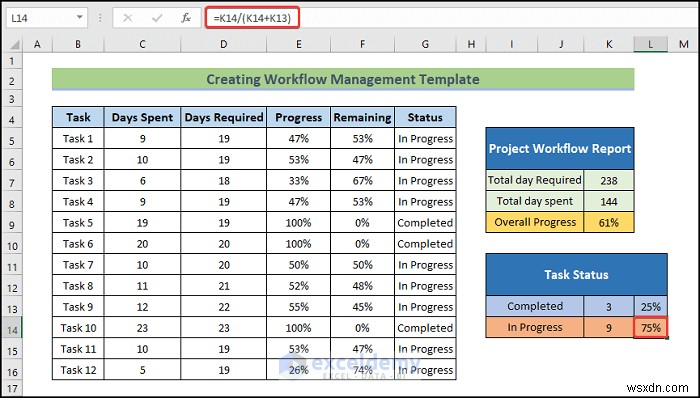Select the cell showing 238
700x398 pixels.
pyautogui.click(x=608, y=180)
